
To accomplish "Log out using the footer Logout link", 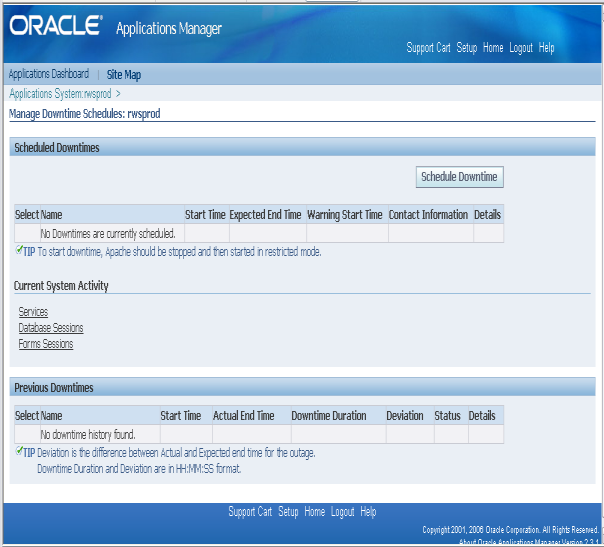I will [x=343, y=512].
